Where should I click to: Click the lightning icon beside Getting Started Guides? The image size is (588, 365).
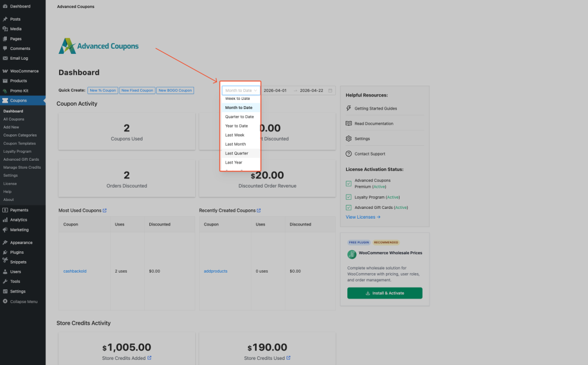[x=349, y=108]
